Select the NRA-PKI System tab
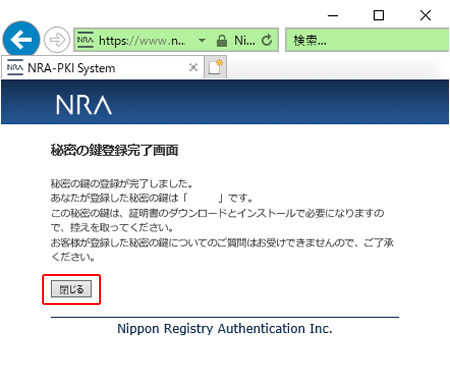The width and height of the screenshot is (450, 384). pyautogui.click(x=102, y=68)
